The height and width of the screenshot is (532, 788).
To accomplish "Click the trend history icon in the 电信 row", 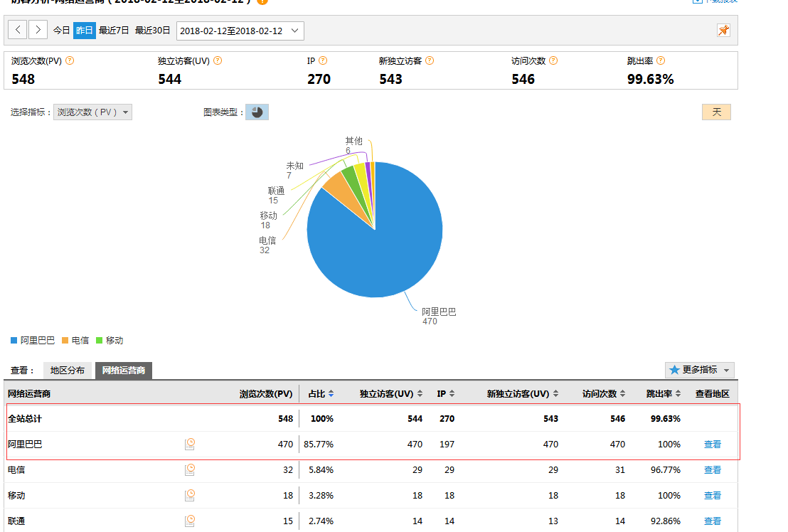I will [x=190, y=470].
